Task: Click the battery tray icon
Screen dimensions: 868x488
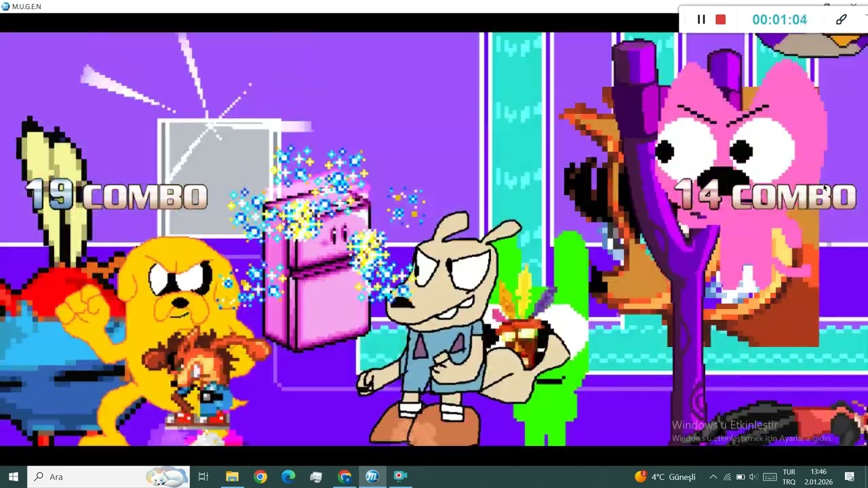Action: tap(741, 476)
